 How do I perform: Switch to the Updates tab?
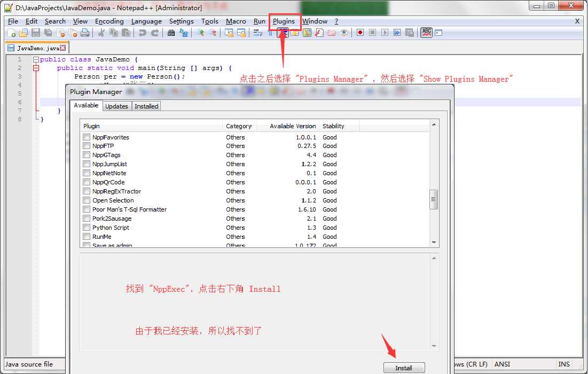(x=116, y=106)
